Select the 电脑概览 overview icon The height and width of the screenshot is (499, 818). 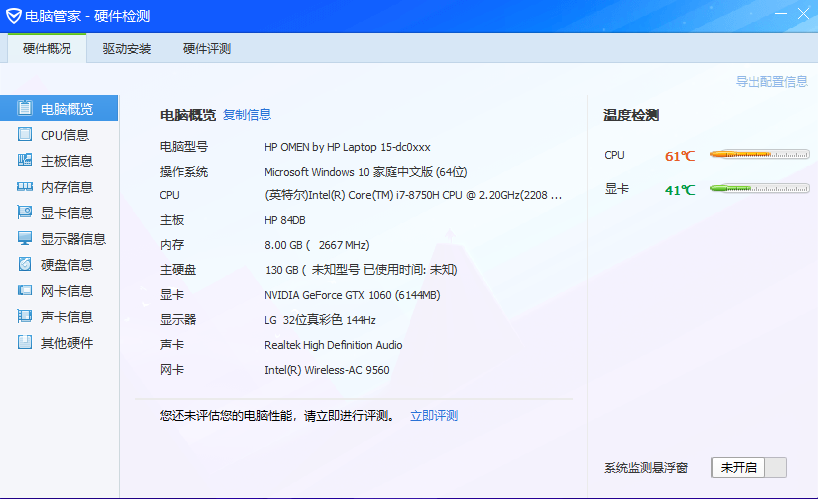pos(25,109)
